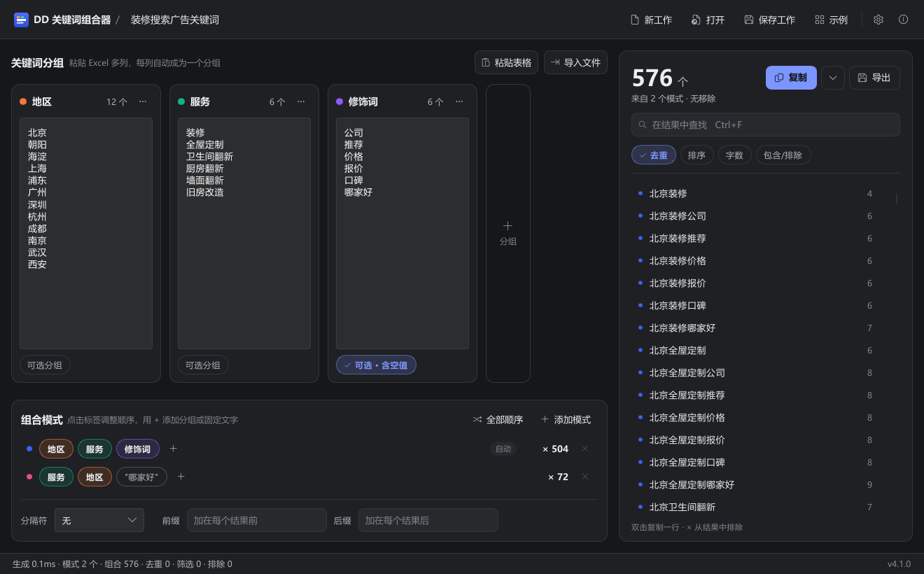Click the 导入文件 button
Screen dimensions: 924x574
point(575,62)
